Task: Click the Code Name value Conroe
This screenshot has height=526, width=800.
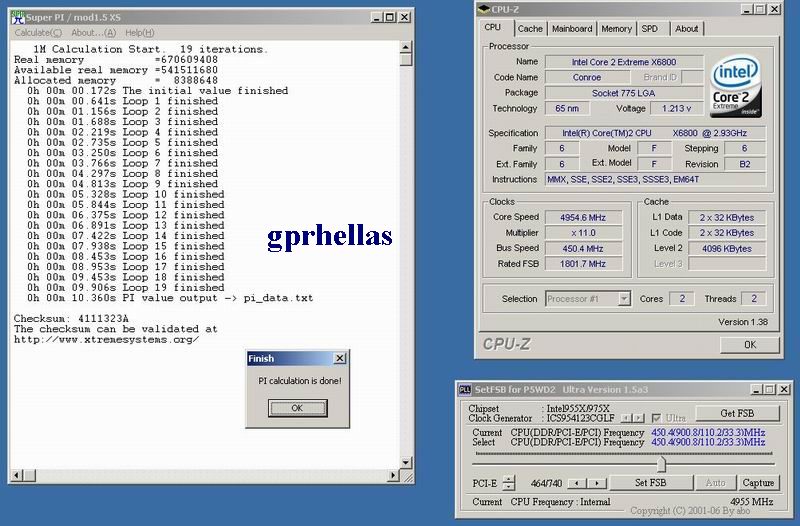Action: tap(587, 78)
